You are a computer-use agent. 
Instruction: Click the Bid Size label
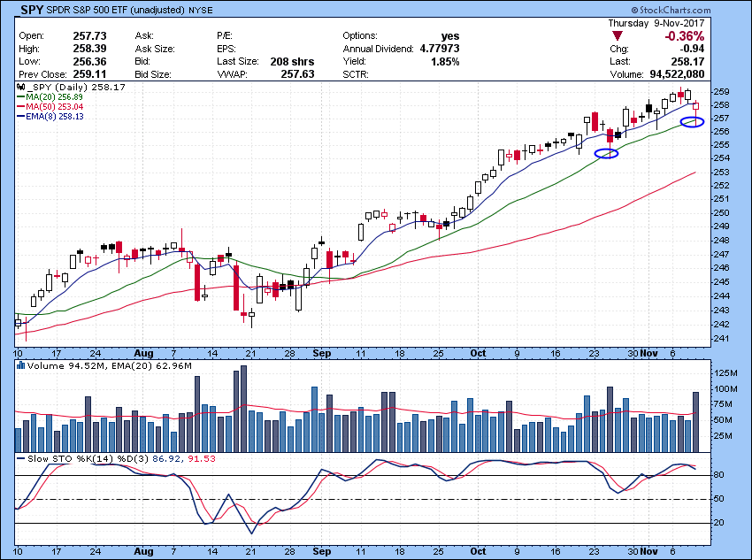coord(153,74)
